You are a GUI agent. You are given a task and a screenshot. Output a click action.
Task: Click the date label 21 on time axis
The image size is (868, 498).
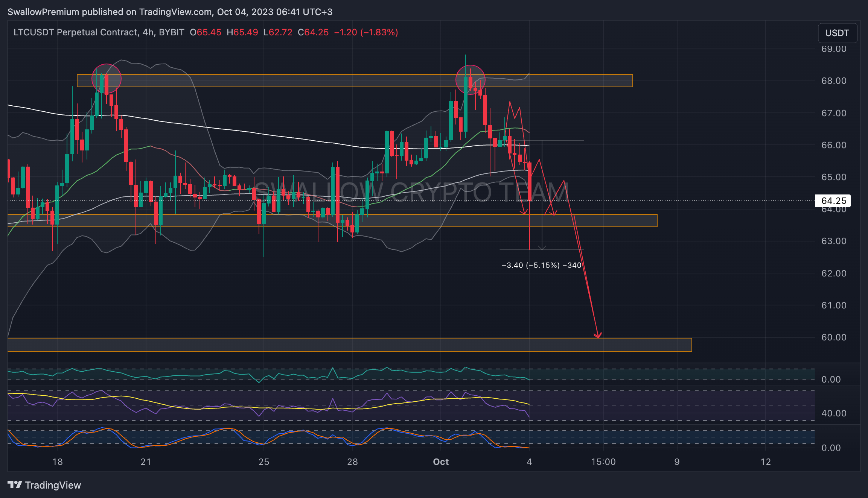pyautogui.click(x=146, y=462)
